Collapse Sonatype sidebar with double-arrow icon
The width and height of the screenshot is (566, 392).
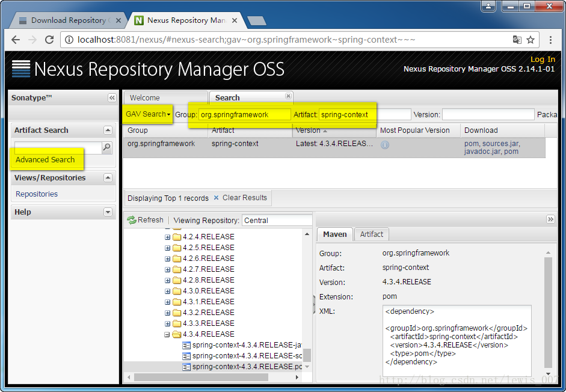tap(112, 98)
